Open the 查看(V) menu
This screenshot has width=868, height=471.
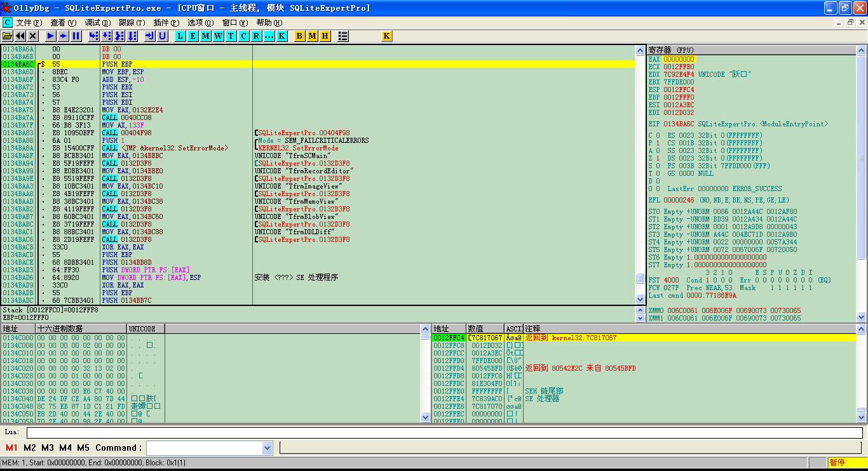(x=64, y=22)
